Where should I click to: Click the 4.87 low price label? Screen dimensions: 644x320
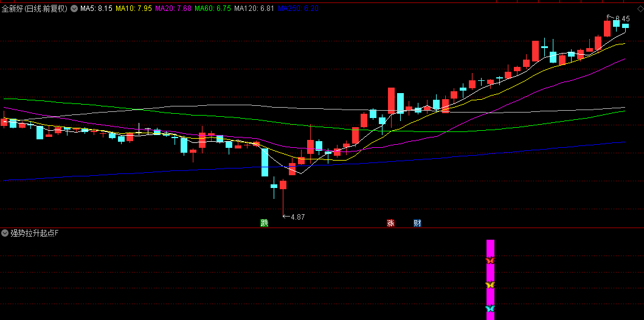pos(297,217)
